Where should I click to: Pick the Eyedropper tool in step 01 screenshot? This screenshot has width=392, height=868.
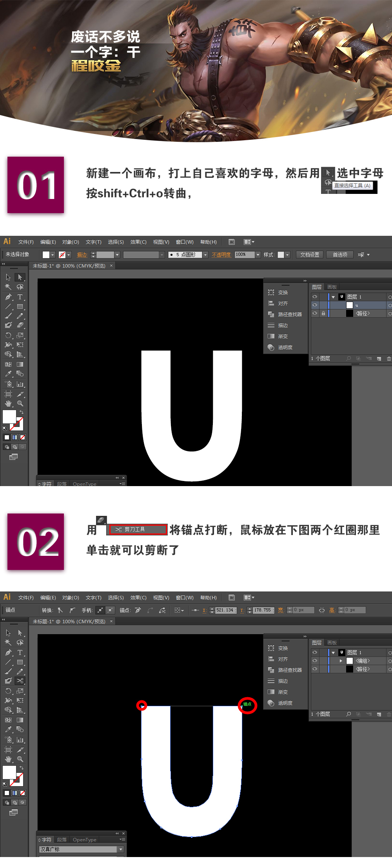coord(8,374)
